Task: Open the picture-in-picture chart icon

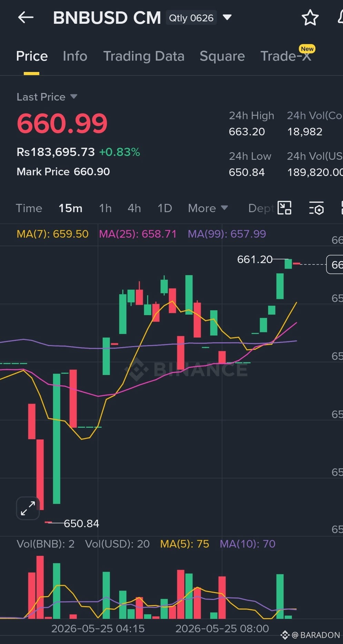Action: tap(284, 208)
